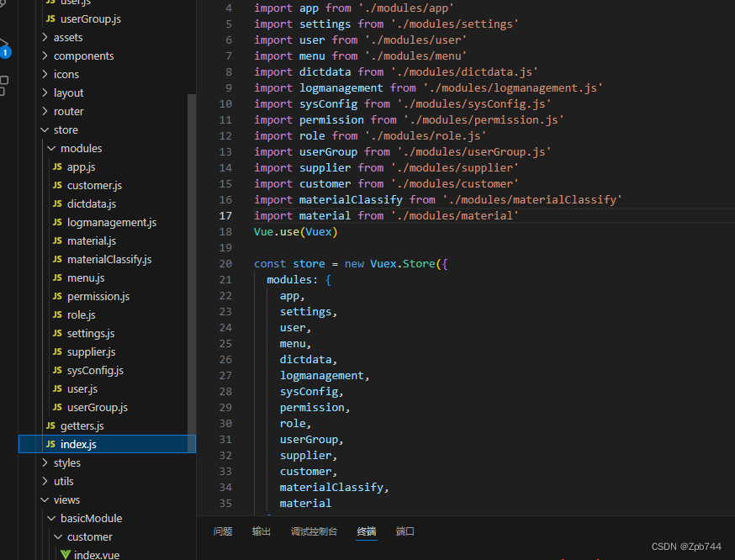Switch to the 终端 panel tab
Viewport: 735px width, 560px height.
[367, 531]
